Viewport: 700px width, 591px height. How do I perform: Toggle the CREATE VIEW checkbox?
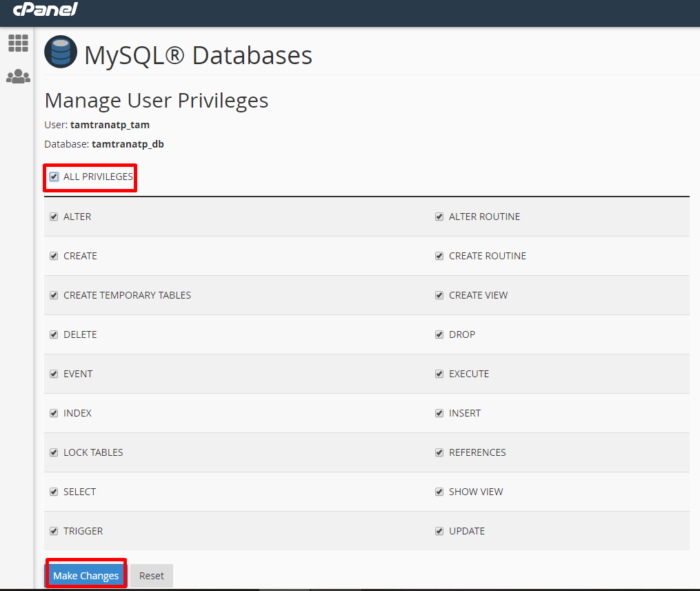(x=439, y=295)
